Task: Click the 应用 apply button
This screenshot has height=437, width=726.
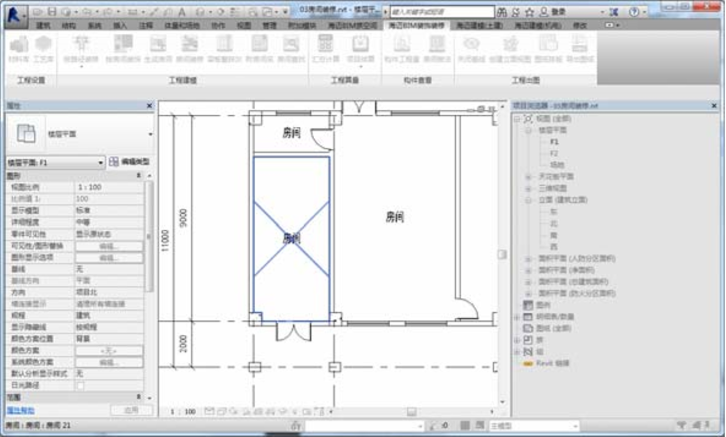Action: 131,410
